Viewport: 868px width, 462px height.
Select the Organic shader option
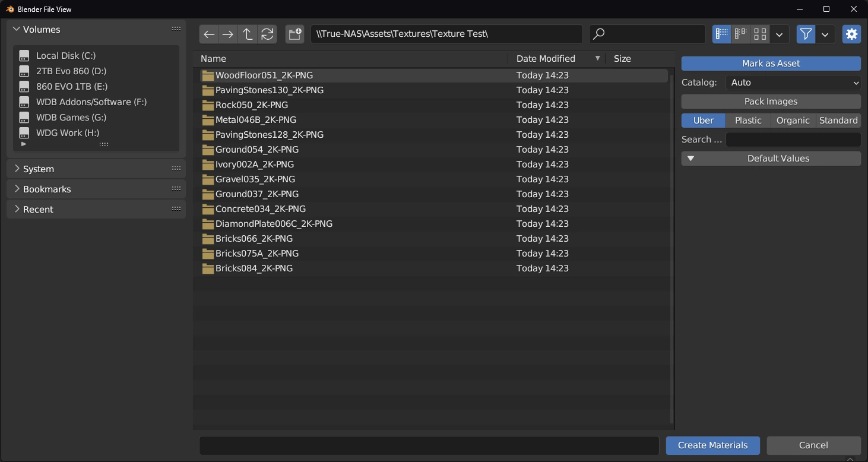coord(793,121)
